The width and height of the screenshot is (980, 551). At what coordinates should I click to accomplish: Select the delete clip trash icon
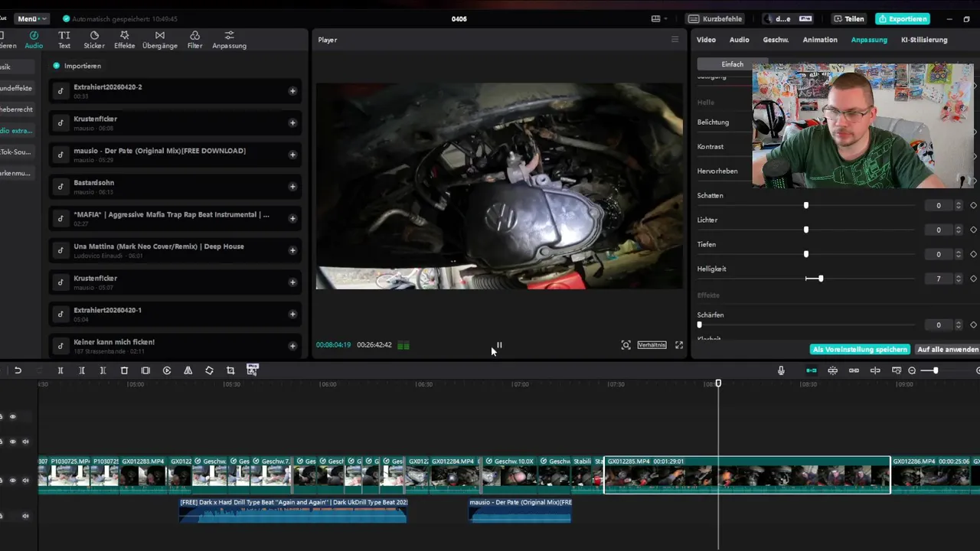[x=124, y=370]
